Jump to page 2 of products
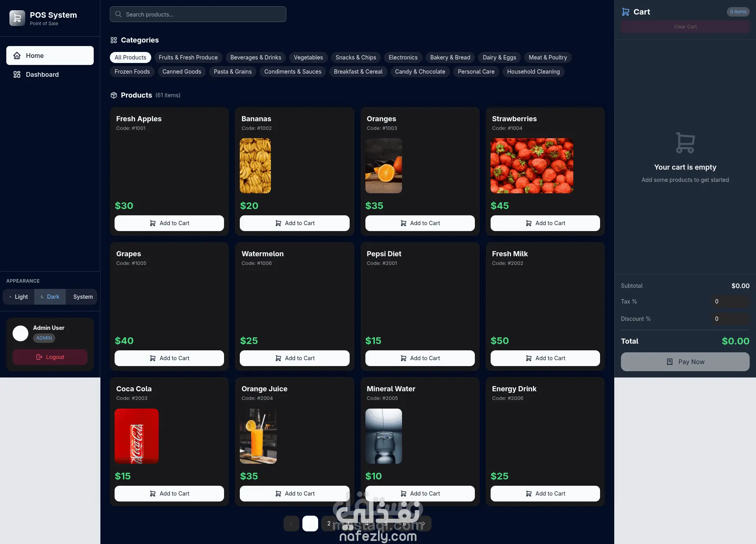 click(x=329, y=524)
